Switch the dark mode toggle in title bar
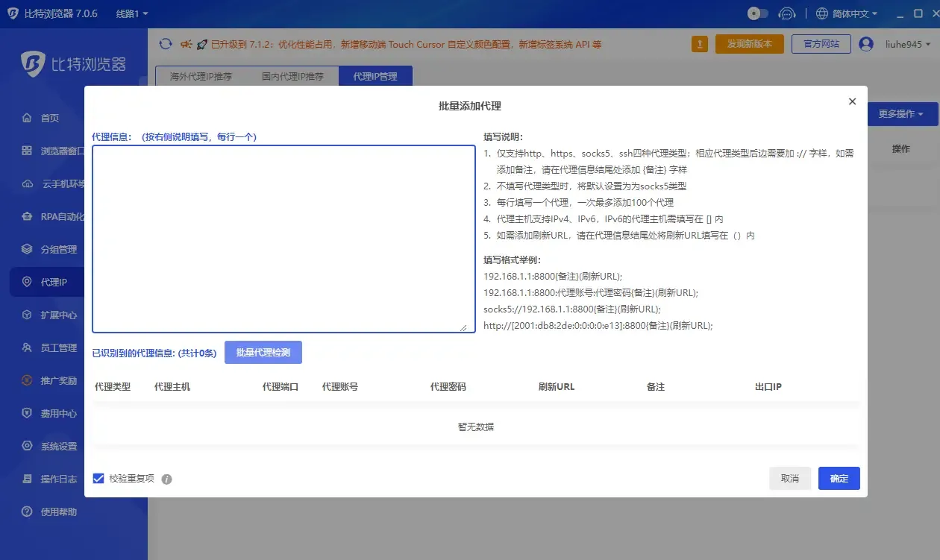This screenshot has width=940, height=560. coord(755,13)
